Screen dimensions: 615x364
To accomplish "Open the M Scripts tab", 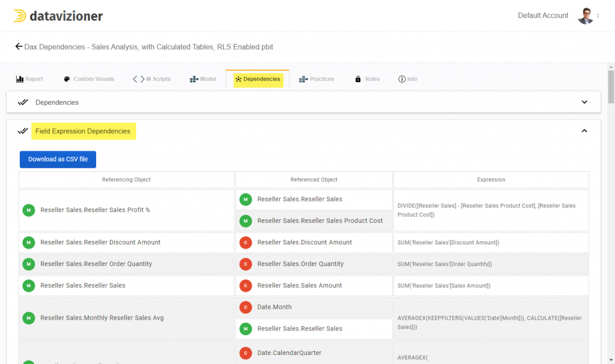I will [x=152, y=79].
